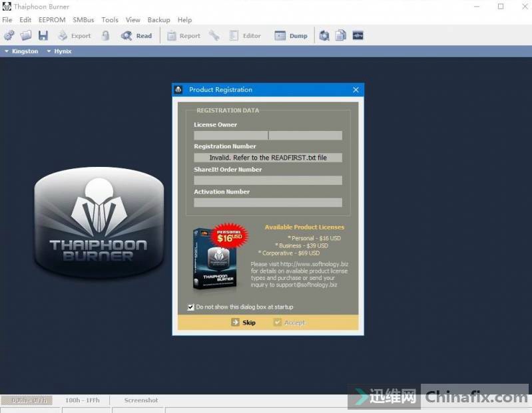This screenshot has height=413, width=532.
Task: Click the ShareIt! Order Number field
Action: pos(268,180)
